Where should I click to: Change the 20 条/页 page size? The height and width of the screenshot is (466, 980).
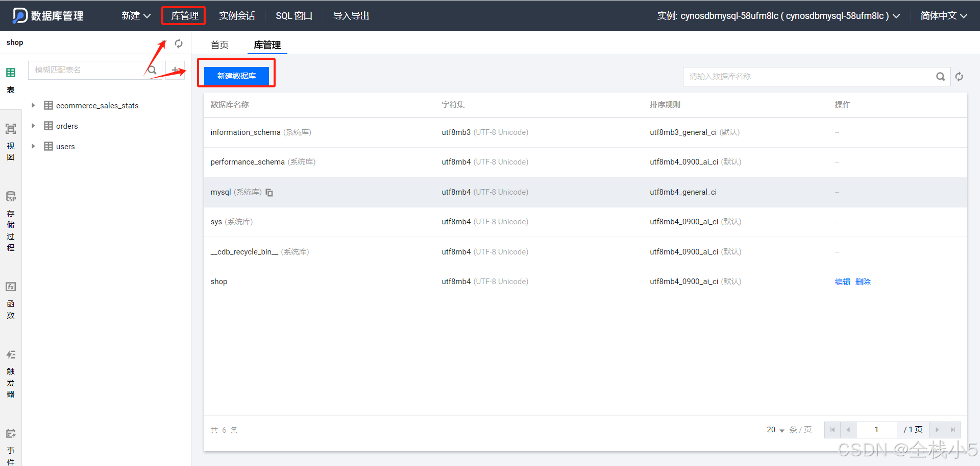775,430
